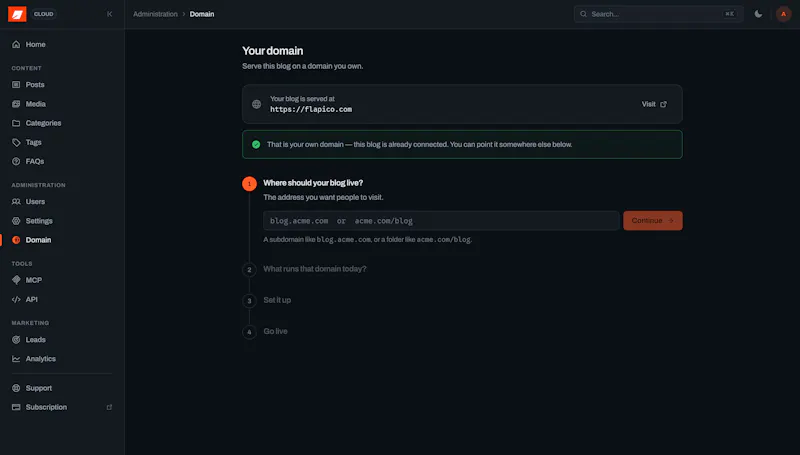Click the external-link icon beside Visit
800x455 pixels.
coord(663,104)
